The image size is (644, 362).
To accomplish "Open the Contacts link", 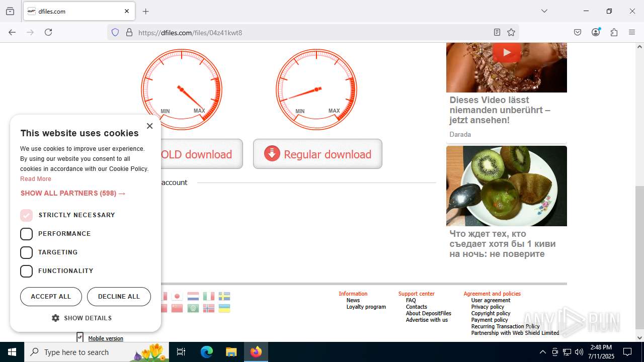I will [x=417, y=307].
